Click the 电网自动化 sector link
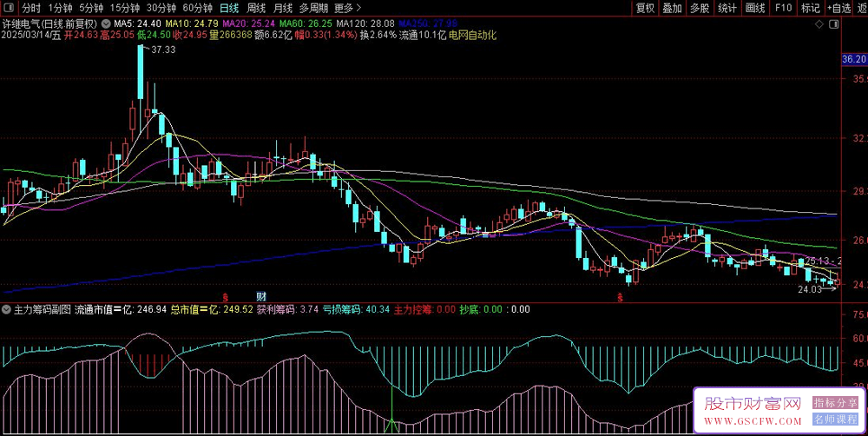Screen dimensions: 868x436 click(473, 35)
